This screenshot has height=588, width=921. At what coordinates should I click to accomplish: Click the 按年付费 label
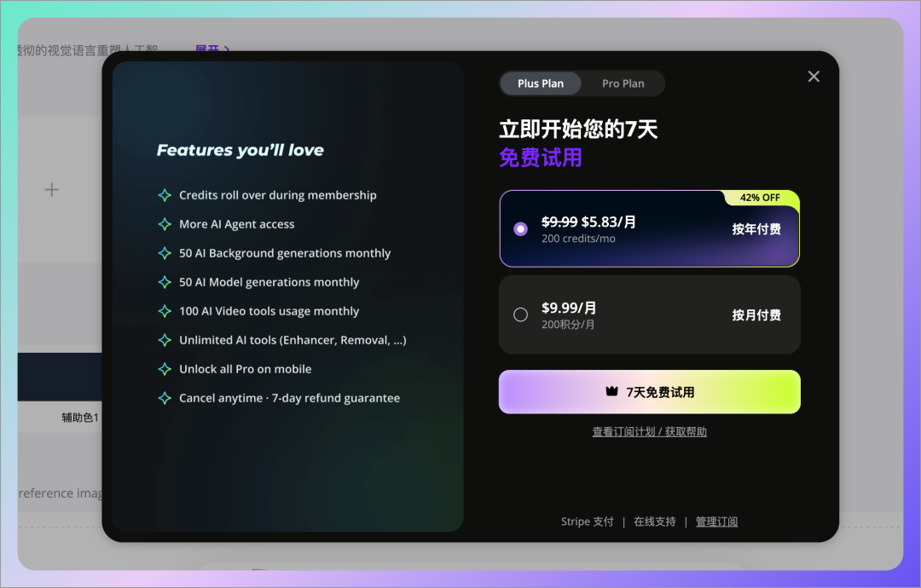[756, 229]
